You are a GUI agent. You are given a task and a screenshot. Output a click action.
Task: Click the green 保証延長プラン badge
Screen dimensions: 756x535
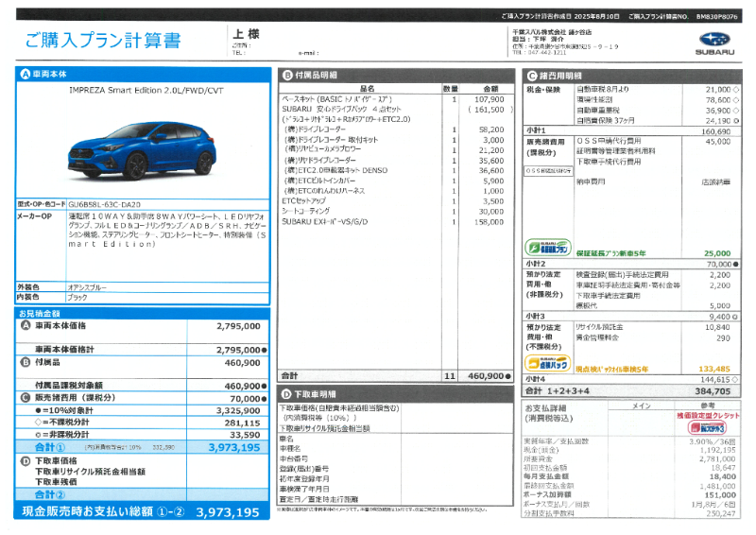[x=548, y=248]
